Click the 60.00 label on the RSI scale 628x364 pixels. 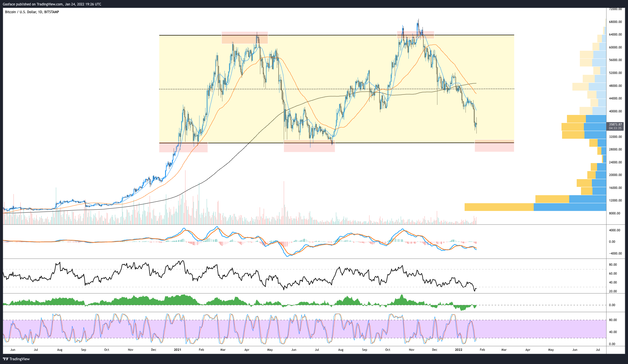click(x=613, y=273)
